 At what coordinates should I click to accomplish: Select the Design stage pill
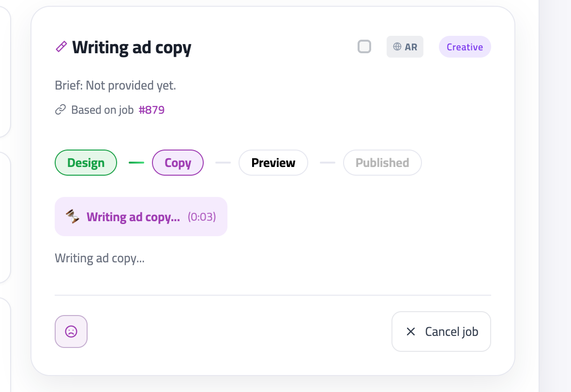(86, 163)
